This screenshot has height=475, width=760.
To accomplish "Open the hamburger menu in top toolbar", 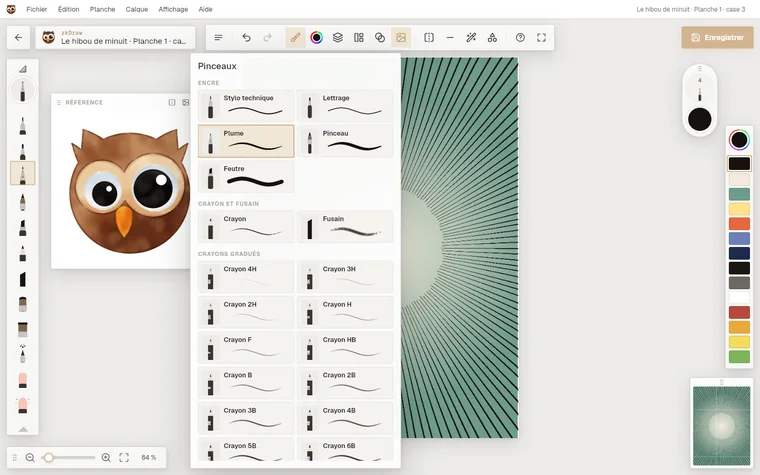I will tap(218, 37).
